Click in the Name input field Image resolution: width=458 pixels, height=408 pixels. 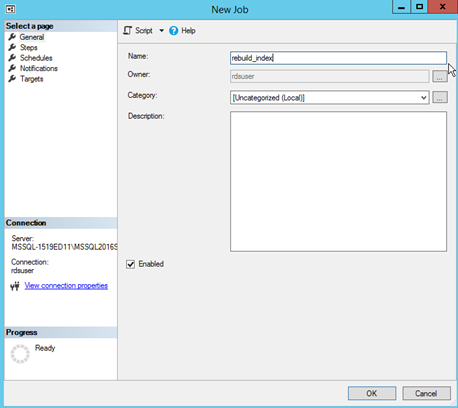pyautogui.click(x=338, y=58)
